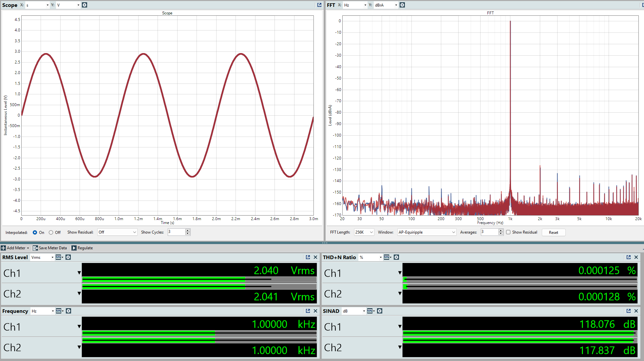The height and width of the screenshot is (361, 644).
Task: Expand the FFT Length dropdown
Action: 364,232
